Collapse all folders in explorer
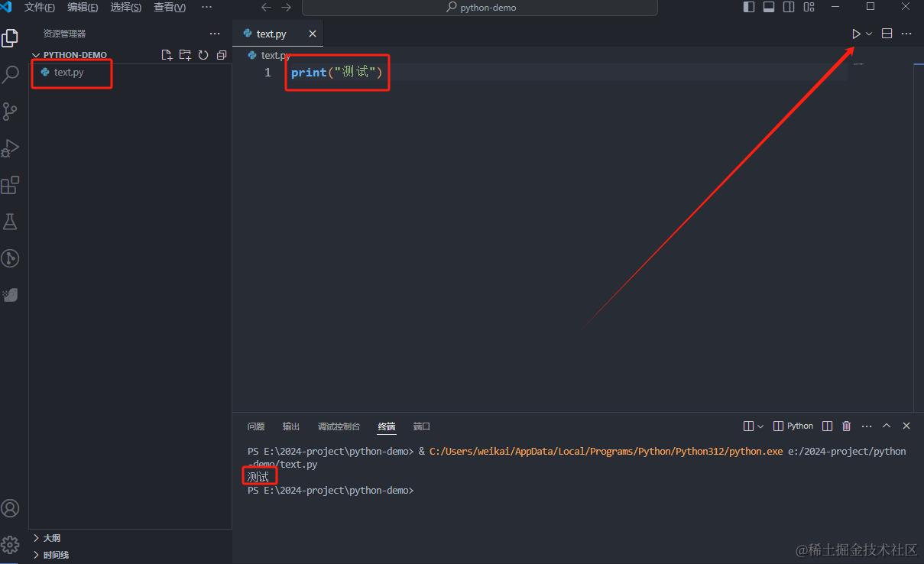 pyautogui.click(x=222, y=55)
